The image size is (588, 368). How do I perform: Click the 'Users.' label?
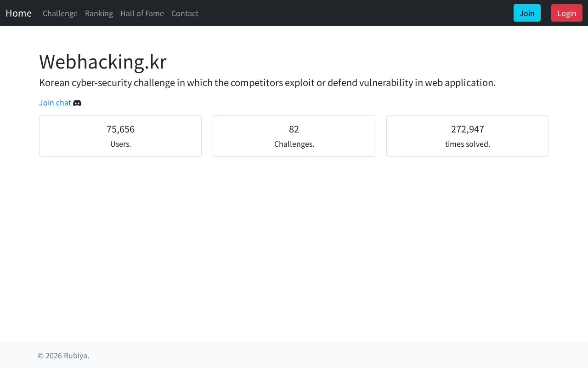click(x=120, y=144)
